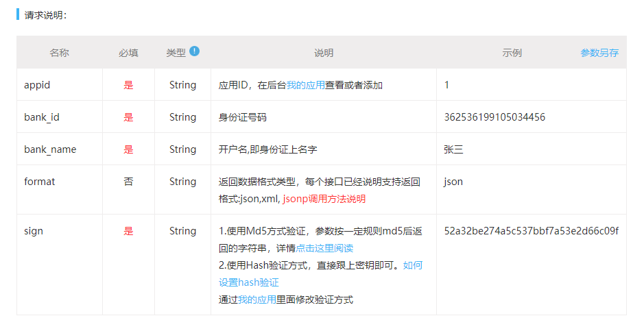Click the 参数另存 link
Viewport: 644px width, 329px height.
599,53
